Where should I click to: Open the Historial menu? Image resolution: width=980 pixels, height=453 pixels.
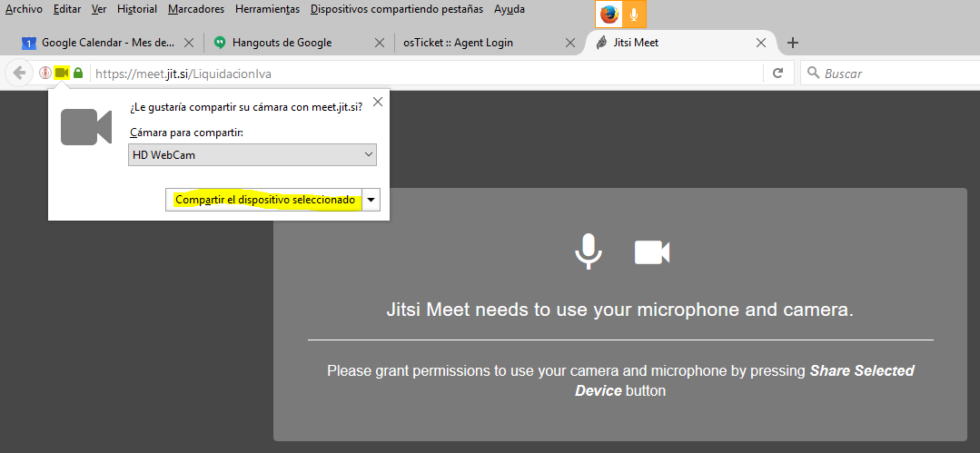tap(137, 9)
